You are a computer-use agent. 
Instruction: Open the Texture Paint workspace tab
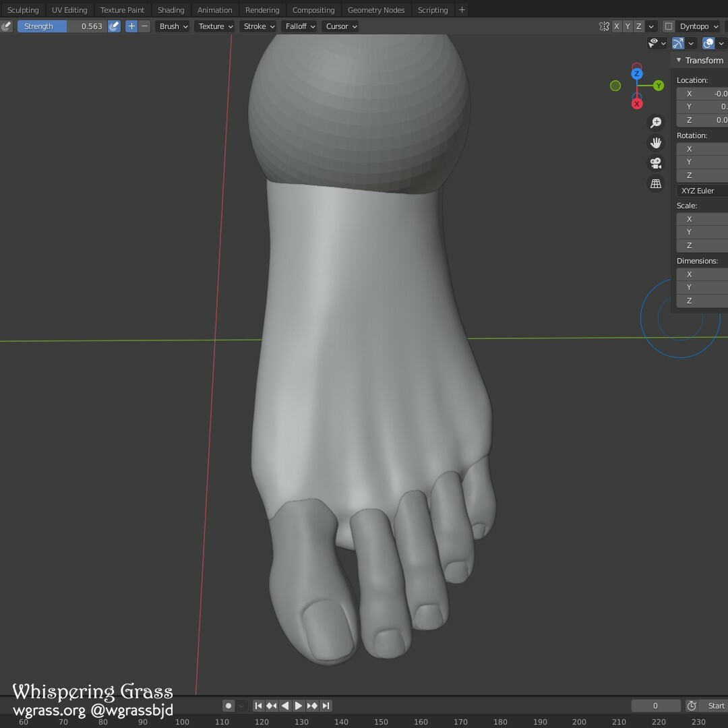122,9
